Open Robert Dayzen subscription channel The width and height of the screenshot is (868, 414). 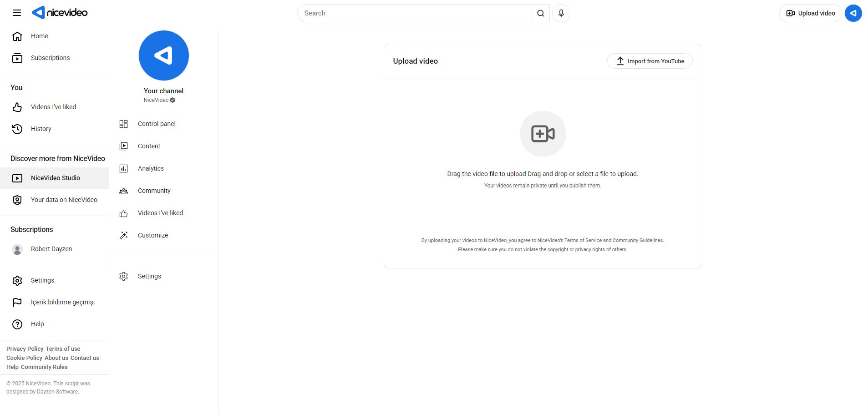55,249
